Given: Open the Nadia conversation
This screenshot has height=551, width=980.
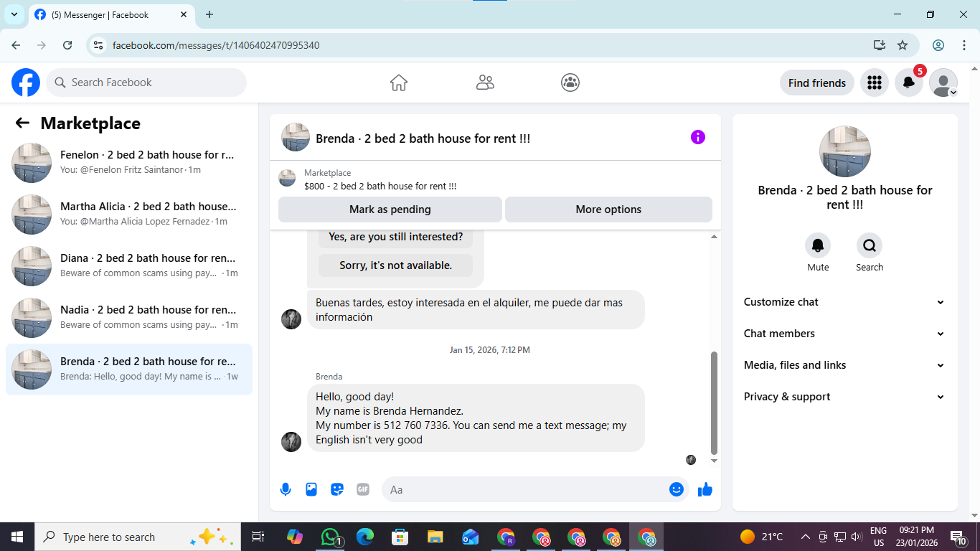Looking at the screenshot, I should tap(129, 318).
